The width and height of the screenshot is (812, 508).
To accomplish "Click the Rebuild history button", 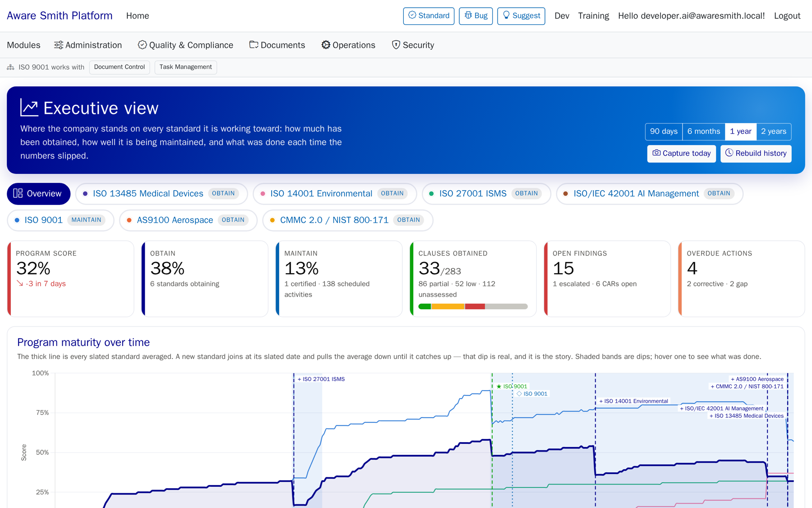I will coord(756,154).
